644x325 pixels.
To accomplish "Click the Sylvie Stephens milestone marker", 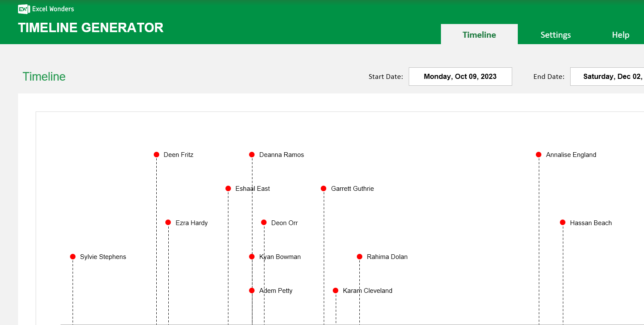I will (x=73, y=256).
